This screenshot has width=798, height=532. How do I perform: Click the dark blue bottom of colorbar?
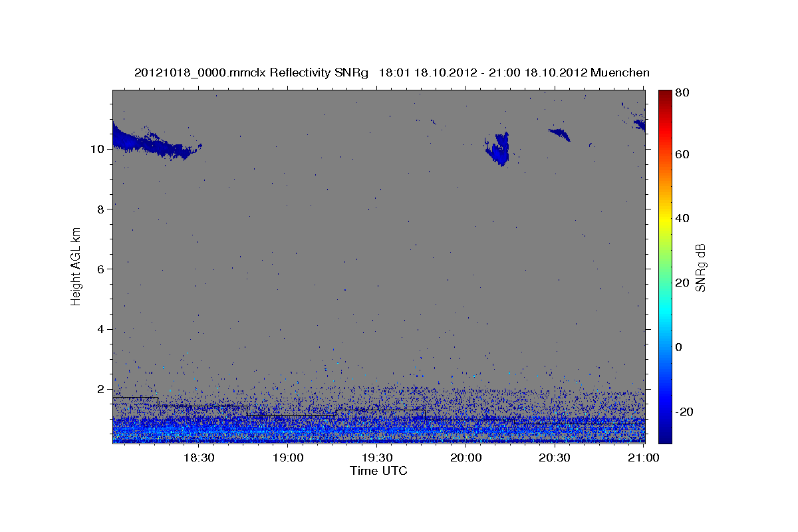point(665,436)
